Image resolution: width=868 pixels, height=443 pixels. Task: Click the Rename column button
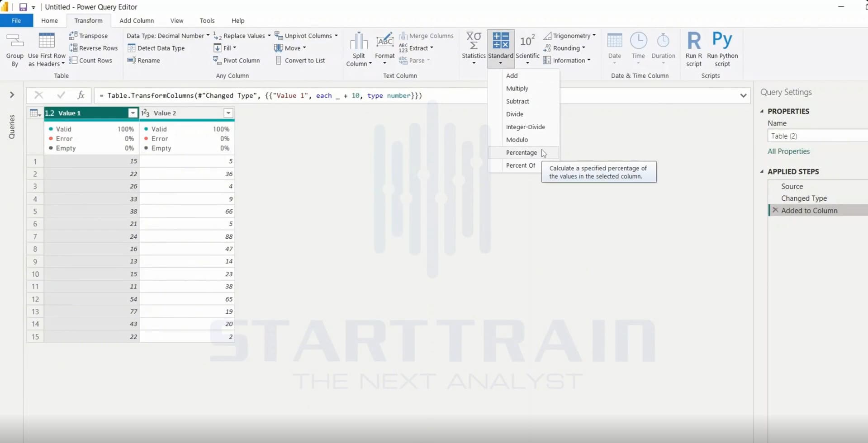click(x=144, y=60)
